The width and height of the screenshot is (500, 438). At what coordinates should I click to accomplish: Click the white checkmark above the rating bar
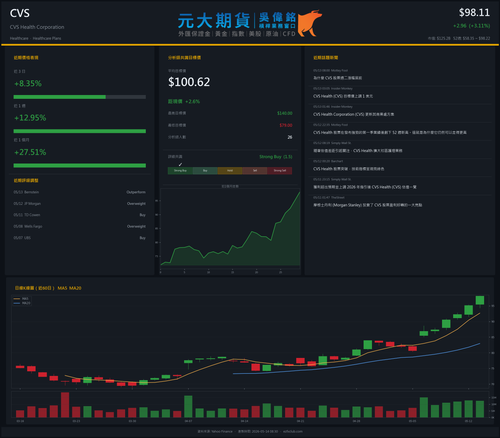(x=180, y=164)
